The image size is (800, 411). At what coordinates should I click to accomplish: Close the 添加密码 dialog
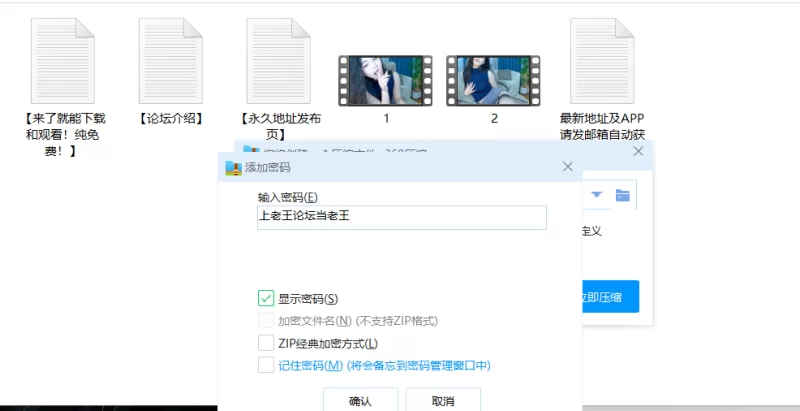coord(567,167)
